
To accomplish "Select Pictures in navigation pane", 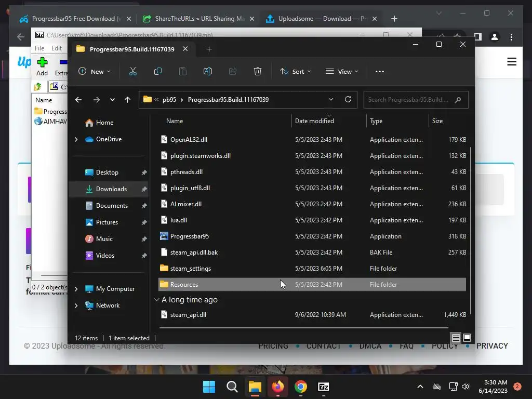I will pos(109,222).
